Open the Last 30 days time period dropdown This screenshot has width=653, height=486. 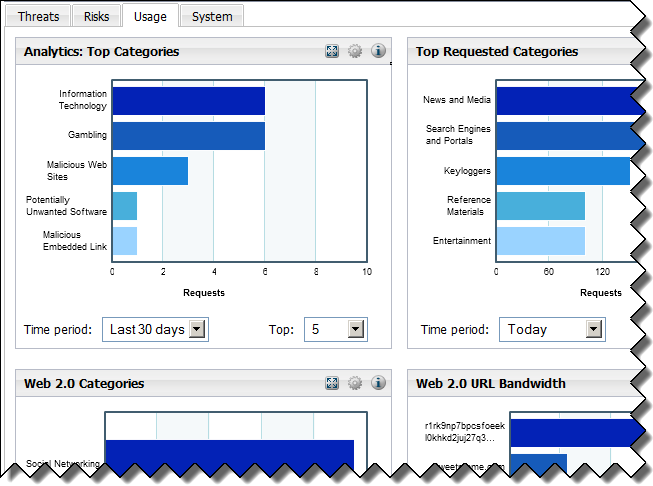pyautogui.click(x=155, y=329)
